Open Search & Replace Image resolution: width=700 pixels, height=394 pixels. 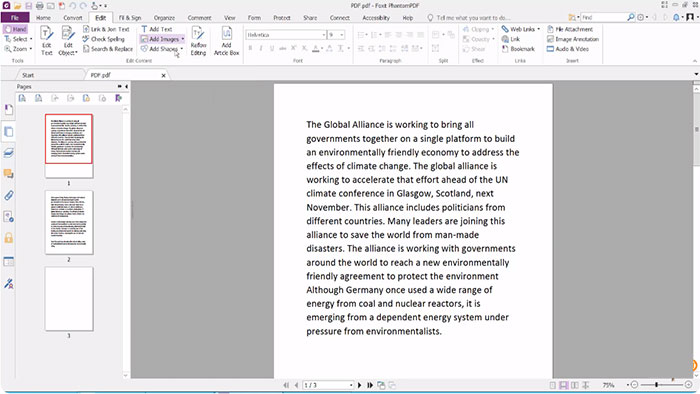coord(108,49)
